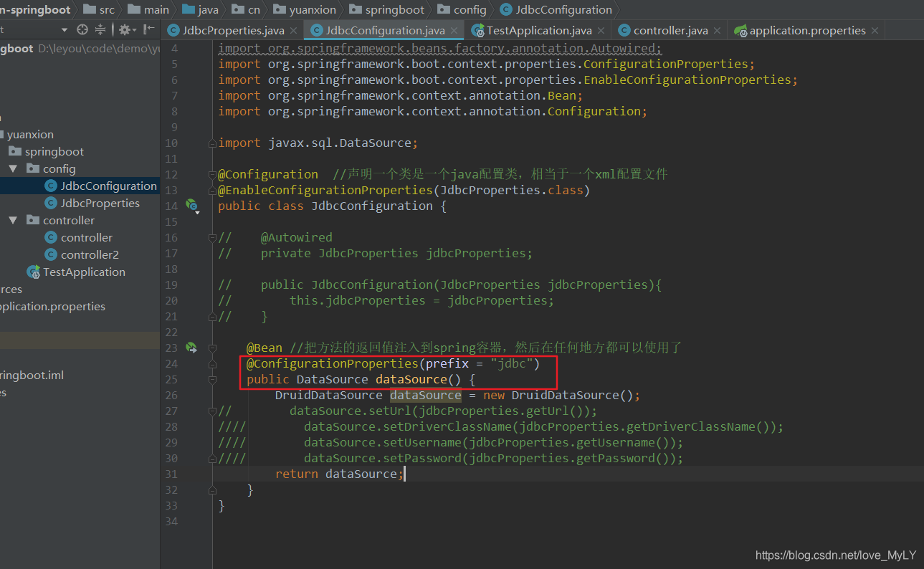The image size is (924, 569).
Task: Open the Project view type dropdown arrow
Action: [65, 30]
